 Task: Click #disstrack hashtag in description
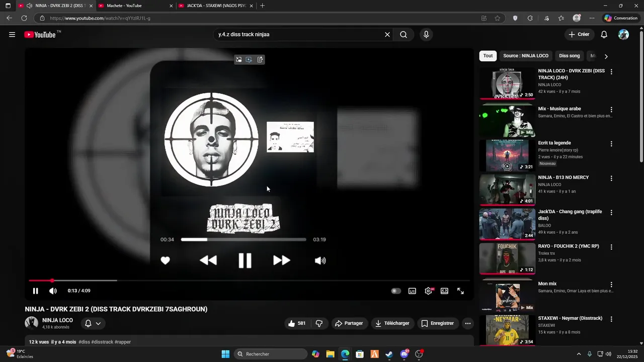click(102, 342)
